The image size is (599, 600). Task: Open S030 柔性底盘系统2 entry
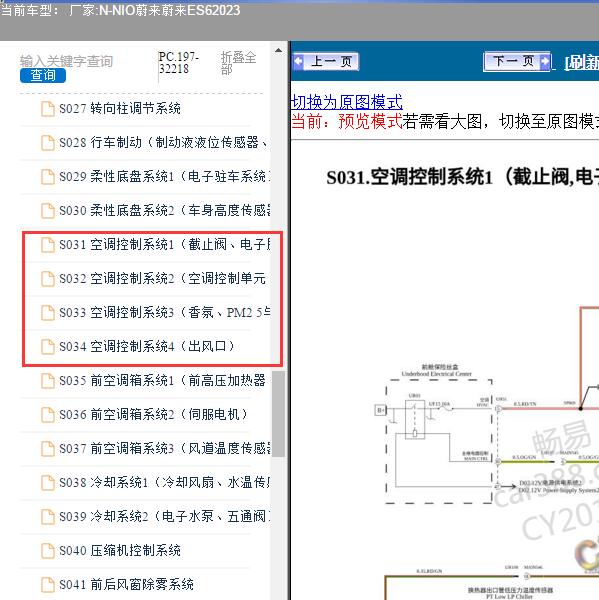(x=165, y=210)
